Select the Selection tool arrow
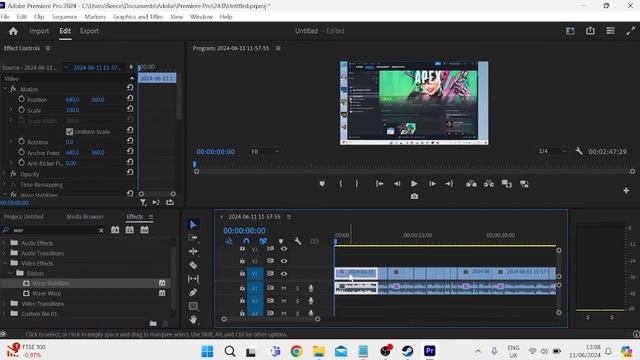640x360 pixels. [x=193, y=224]
